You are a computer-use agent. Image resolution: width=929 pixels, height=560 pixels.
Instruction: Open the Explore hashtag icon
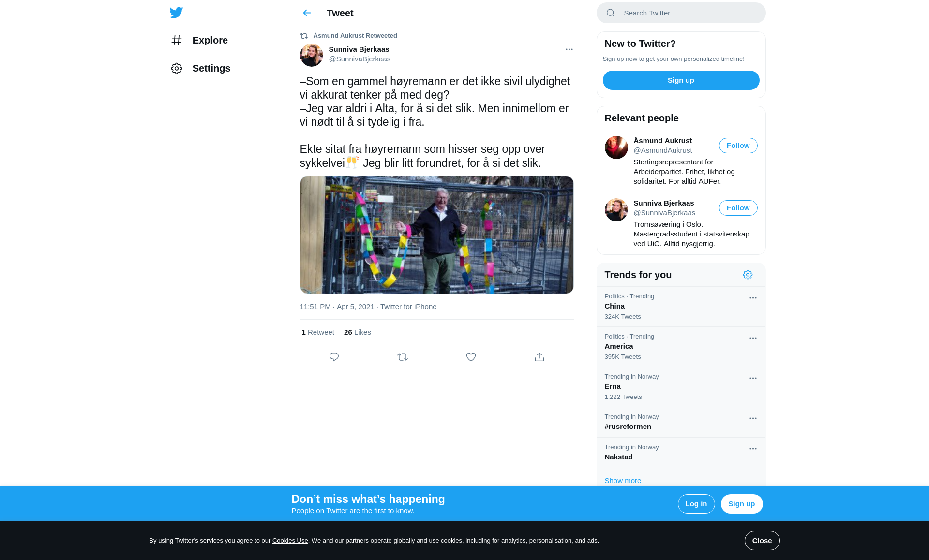click(x=177, y=40)
